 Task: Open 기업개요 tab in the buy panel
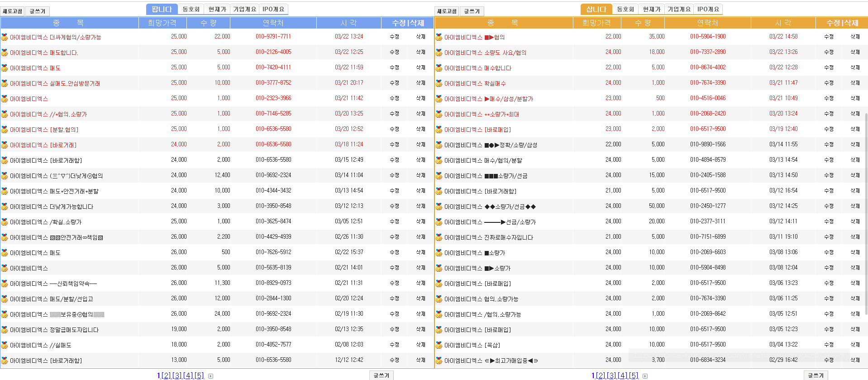tap(679, 9)
